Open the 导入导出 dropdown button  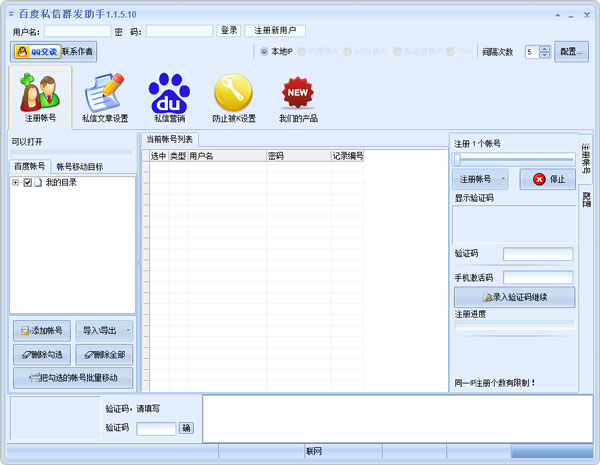coord(104,331)
